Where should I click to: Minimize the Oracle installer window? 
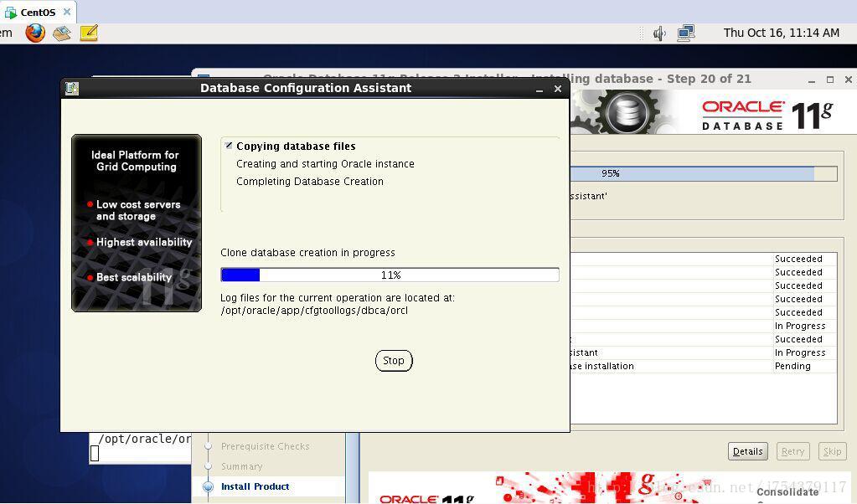pyautogui.click(x=812, y=80)
